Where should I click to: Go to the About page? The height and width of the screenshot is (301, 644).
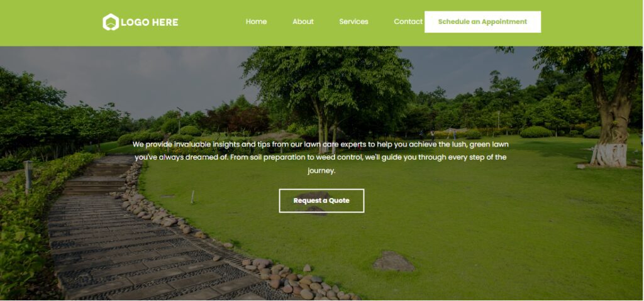(303, 22)
